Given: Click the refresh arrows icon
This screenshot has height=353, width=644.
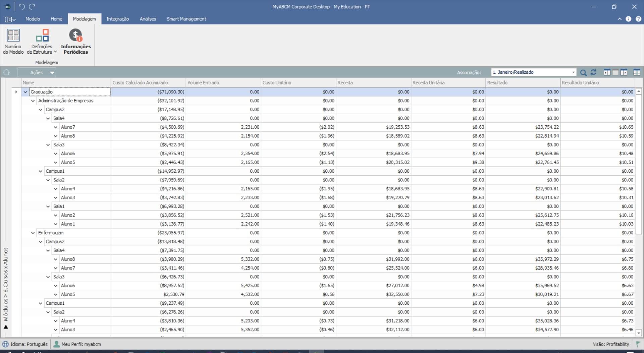Looking at the screenshot, I should point(593,72).
